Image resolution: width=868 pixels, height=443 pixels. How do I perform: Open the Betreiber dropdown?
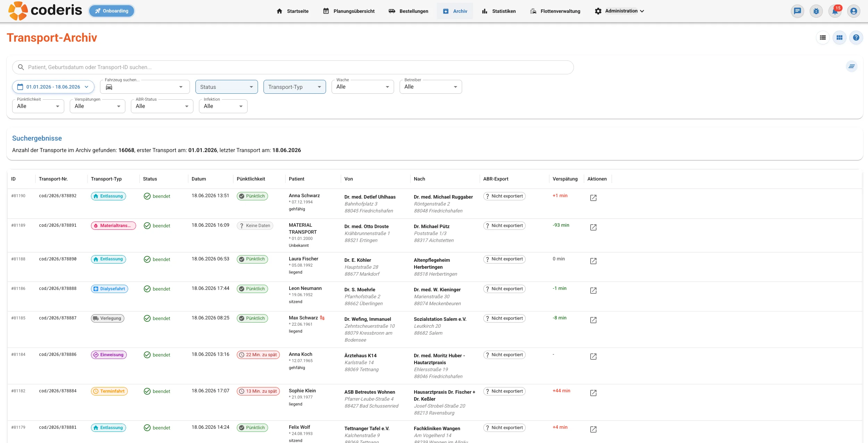pyautogui.click(x=431, y=87)
